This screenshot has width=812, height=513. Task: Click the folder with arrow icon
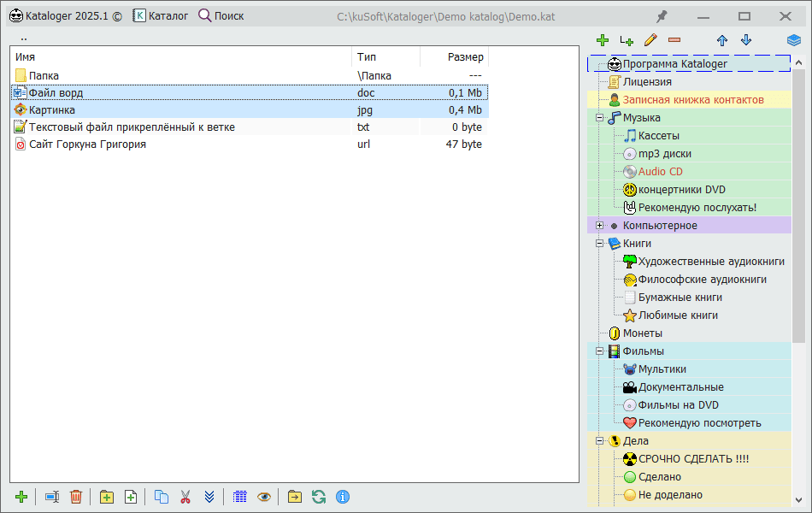[295, 497]
